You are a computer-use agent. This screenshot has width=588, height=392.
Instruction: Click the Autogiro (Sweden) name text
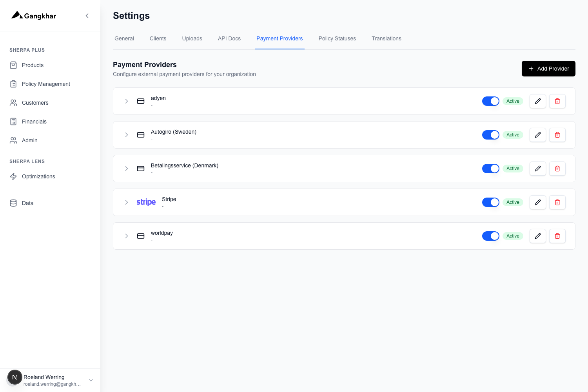pyautogui.click(x=174, y=132)
